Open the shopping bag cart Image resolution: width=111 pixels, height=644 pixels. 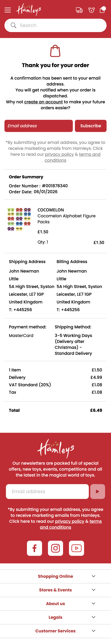point(102,10)
